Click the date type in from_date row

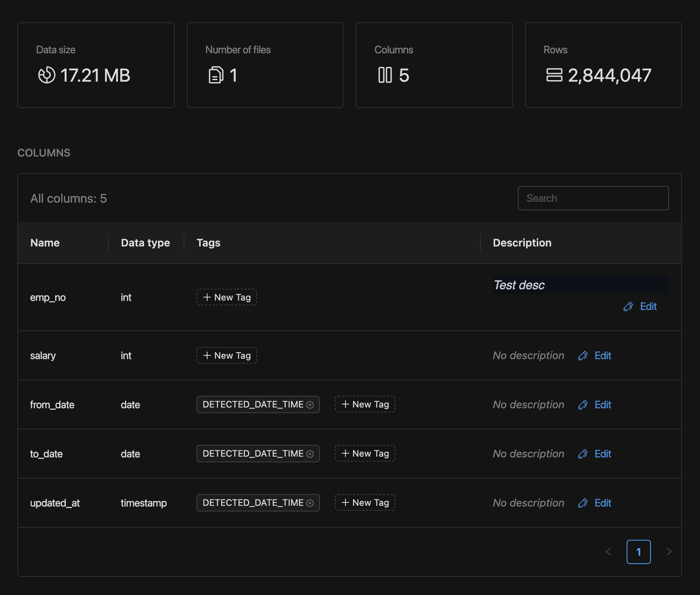[x=130, y=405]
